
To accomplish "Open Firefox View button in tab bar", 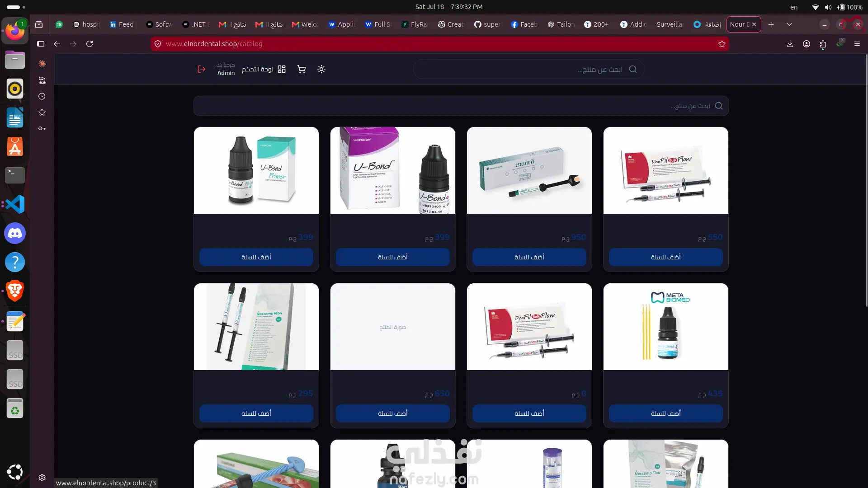I will click(39, 24).
